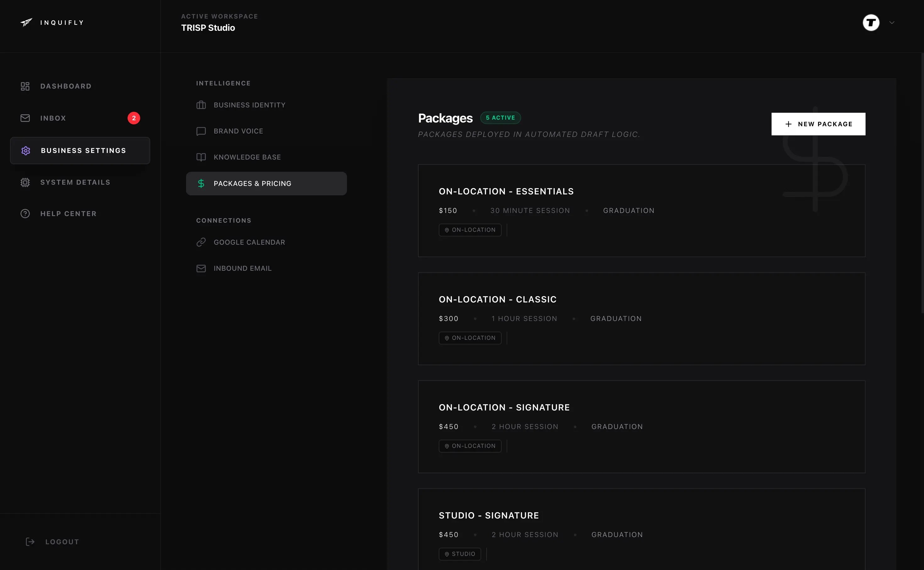Viewport: 924px width, 570px height.
Task: Expand the account menu chevron
Action: [x=892, y=23]
